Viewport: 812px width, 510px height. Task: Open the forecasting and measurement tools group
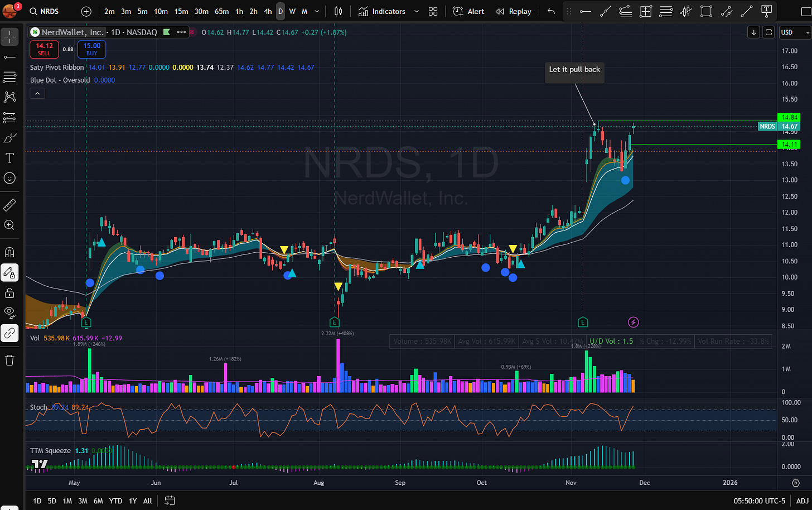[9, 118]
